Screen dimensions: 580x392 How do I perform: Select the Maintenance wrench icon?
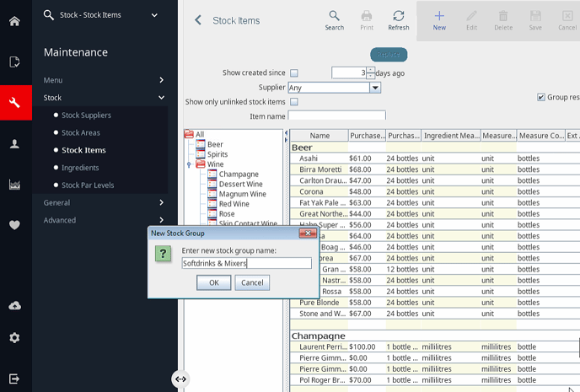[x=14, y=103]
